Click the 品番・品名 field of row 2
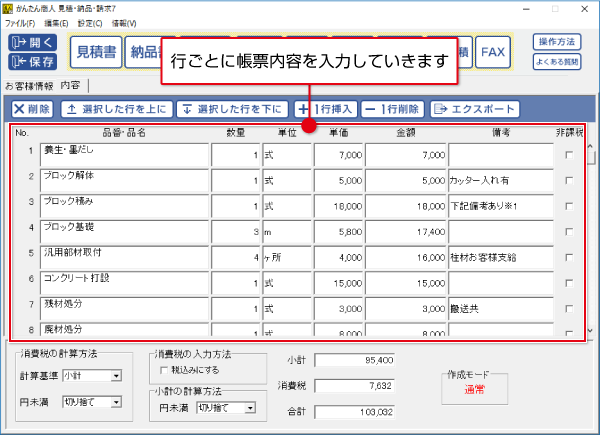The width and height of the screenshot is (601, 436). (124, 180)
